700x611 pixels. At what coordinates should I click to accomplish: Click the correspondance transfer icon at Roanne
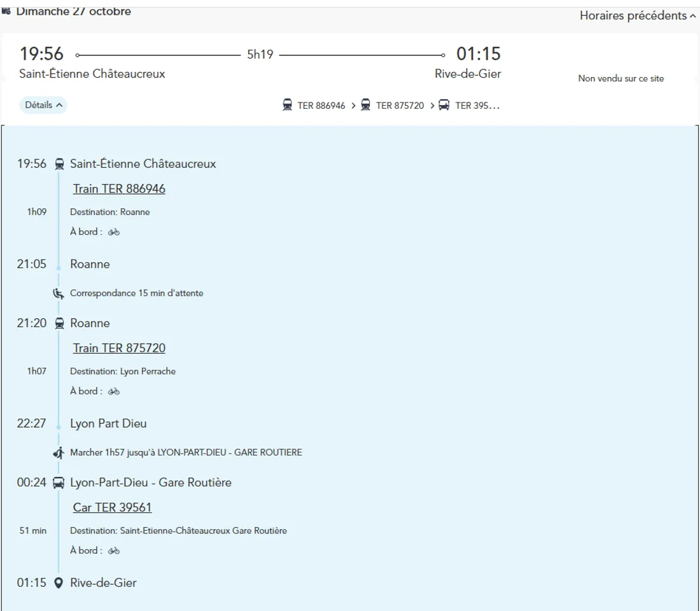coord(59,293)
